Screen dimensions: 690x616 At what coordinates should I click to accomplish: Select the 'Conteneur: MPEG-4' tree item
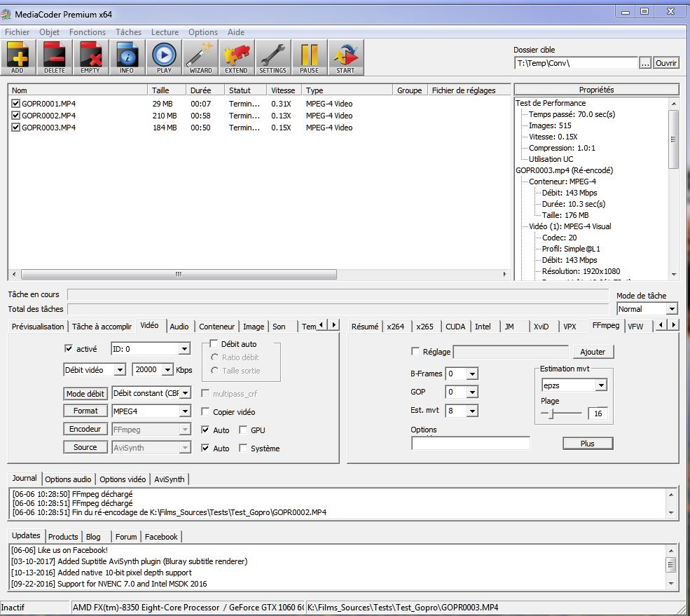(x=563, y=182)
